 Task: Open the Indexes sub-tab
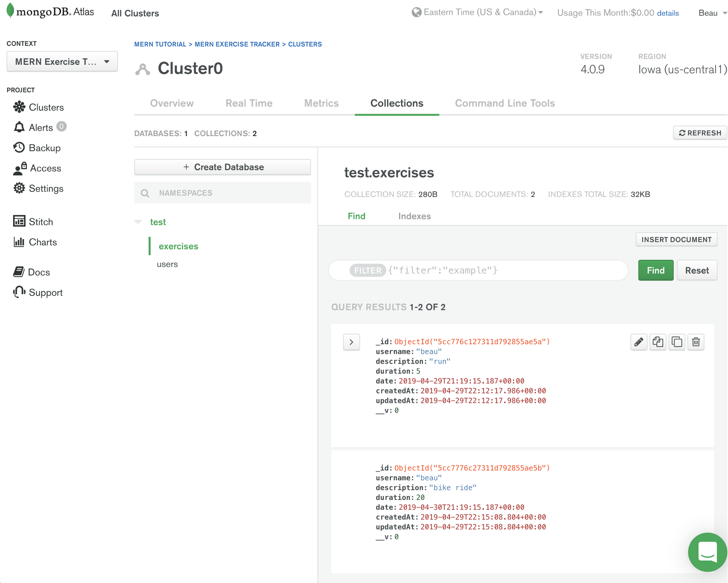(x=414, y=216)
